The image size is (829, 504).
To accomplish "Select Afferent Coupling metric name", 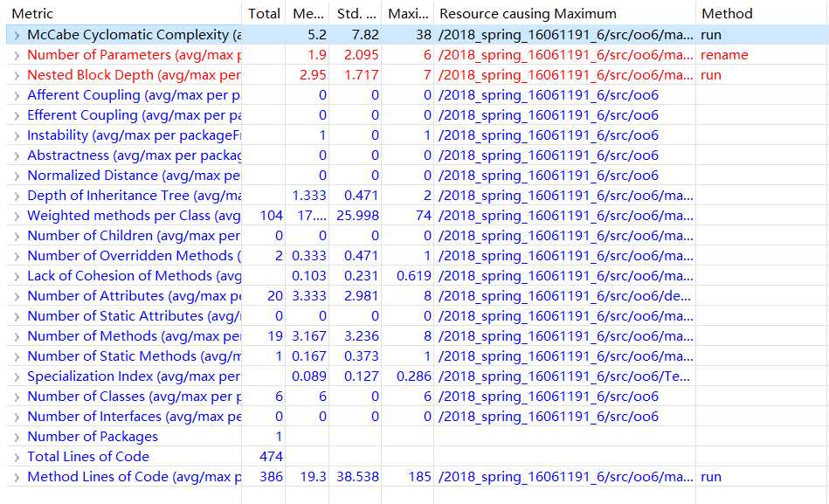I will 135,95.
